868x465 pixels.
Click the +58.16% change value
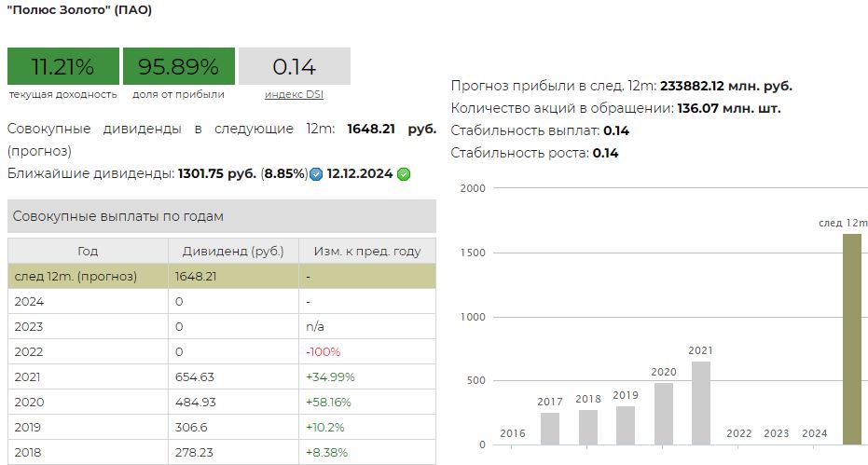(328, 403)
